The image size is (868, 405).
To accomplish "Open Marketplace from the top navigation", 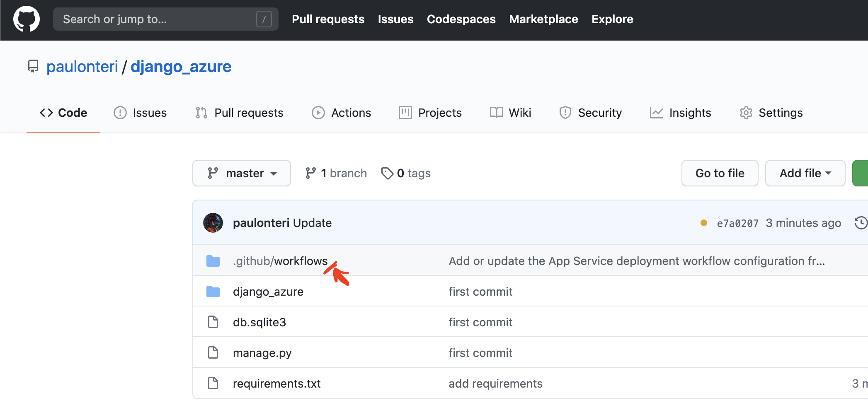I will click(543, 19).
